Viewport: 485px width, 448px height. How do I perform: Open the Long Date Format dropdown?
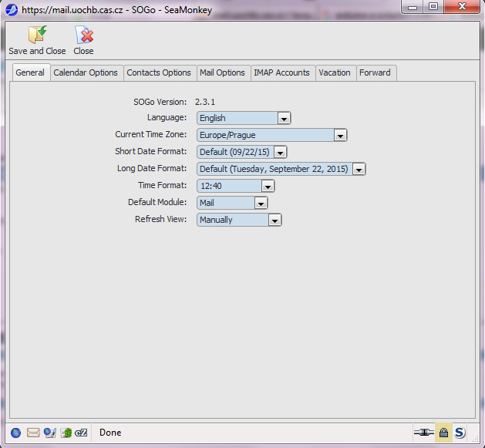click(x=281, y=169)
